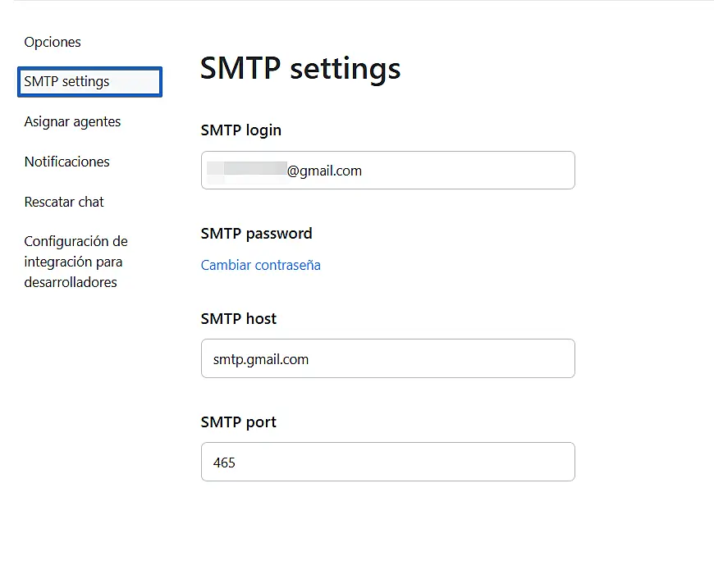Place cursor on the 465 port value
The width and height of the screenshot is (714, 588).
click(x=224, y=463)
